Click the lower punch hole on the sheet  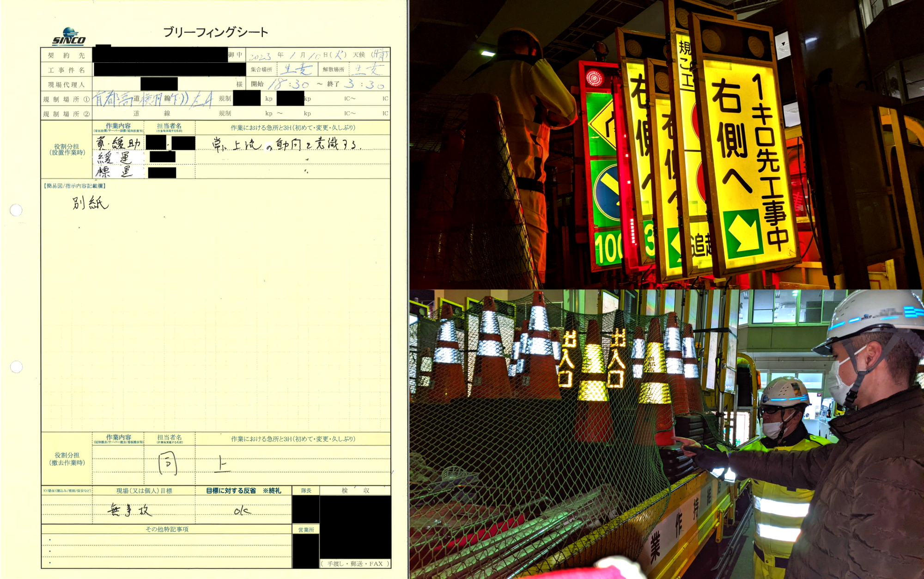click(x=16, y=367)
